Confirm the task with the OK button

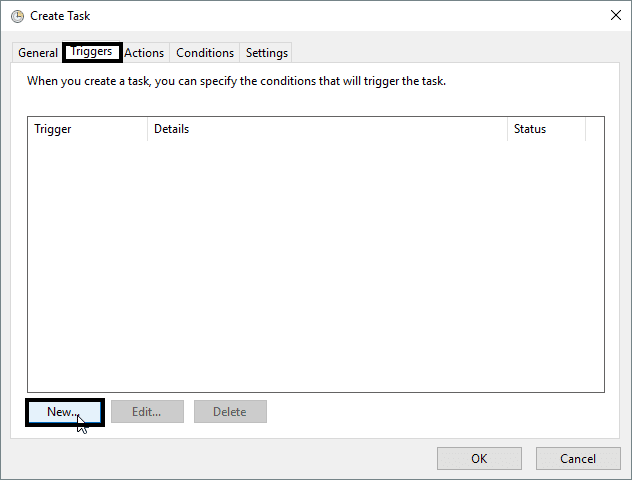pos(479,458)
